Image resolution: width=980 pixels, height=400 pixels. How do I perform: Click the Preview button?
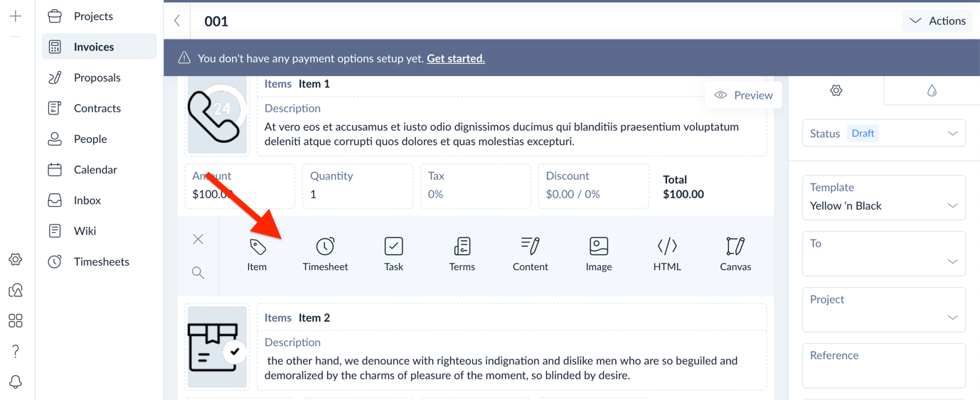[744, 95]
